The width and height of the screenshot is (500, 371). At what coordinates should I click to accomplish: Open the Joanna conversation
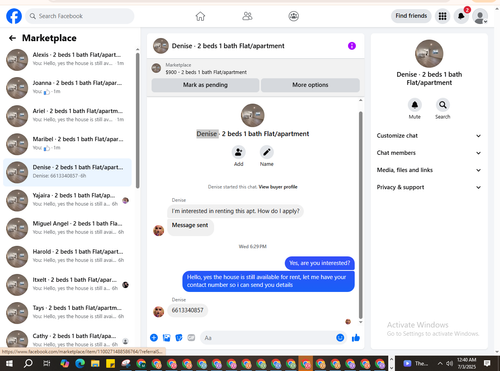[x=68, y=88]
